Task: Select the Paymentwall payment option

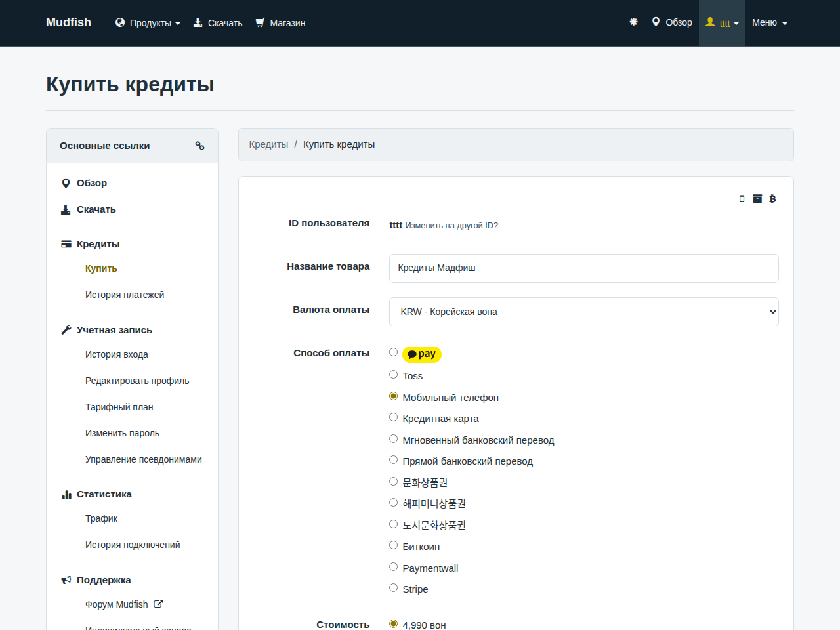Action: (x=394, y=567)
